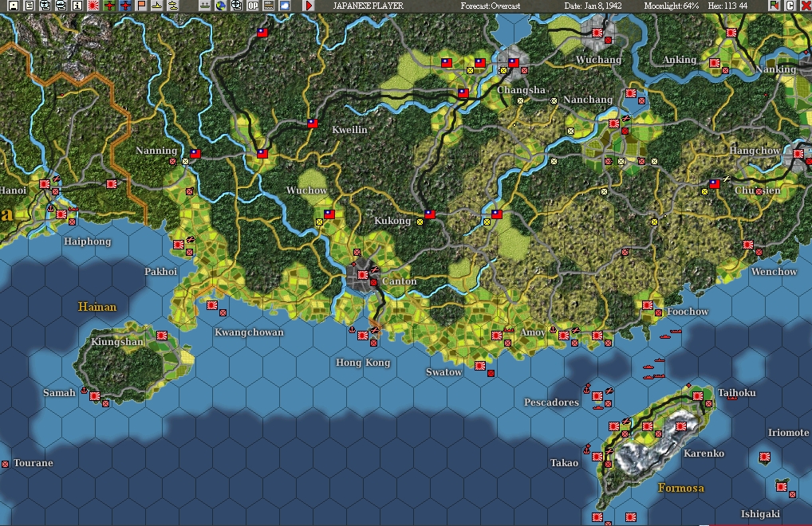Screen dimensions: 812x526
Task: Select the Japanese flag near Kiungshan
Action: point(162,336)
